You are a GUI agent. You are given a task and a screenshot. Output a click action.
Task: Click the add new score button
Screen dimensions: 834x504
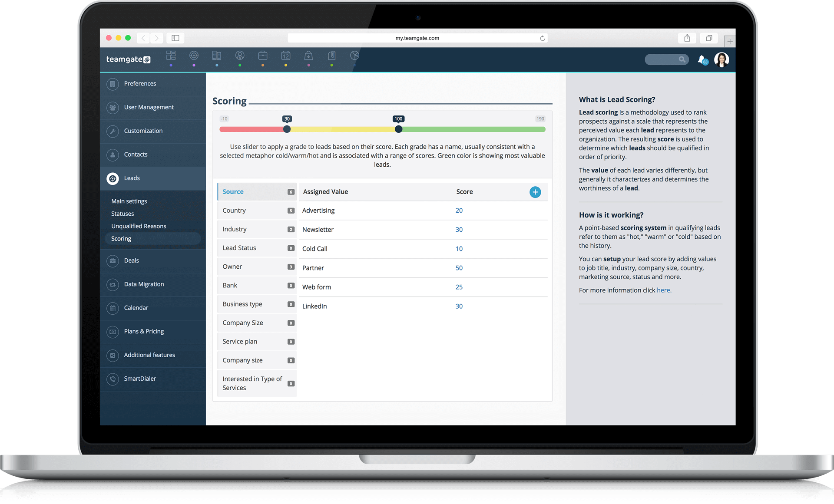[x=535, y=192]
